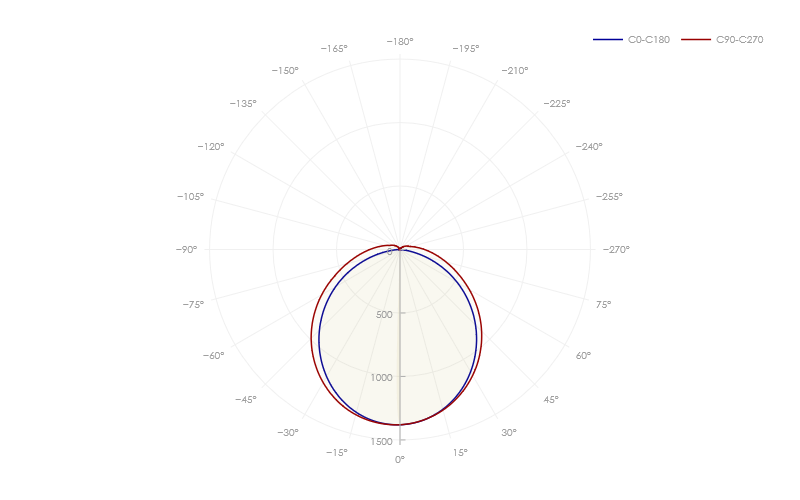800x500 pixels.
Task: Click the −135° angle label
Action: [x=243, y=104]
